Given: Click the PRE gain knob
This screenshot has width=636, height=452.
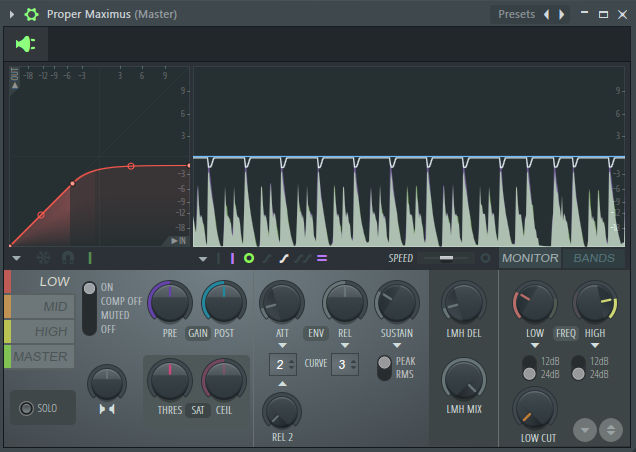Looking at the screenshot, I should point(170,302).
